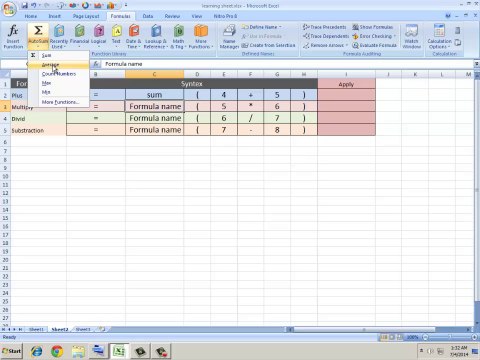Choose Average from the AutoSum menu
Viewport: 480px width, 360px height.
59,65
